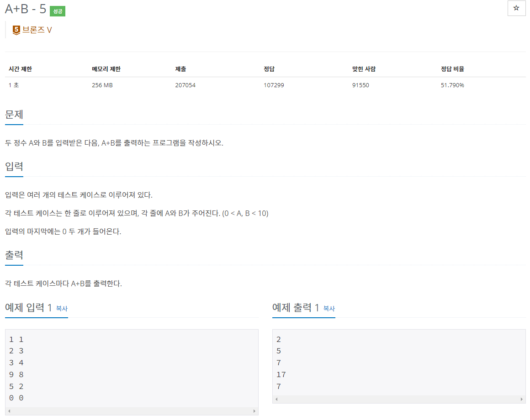
Task: Click the '1 1' line in example input
Action: (x=16, y=339)
